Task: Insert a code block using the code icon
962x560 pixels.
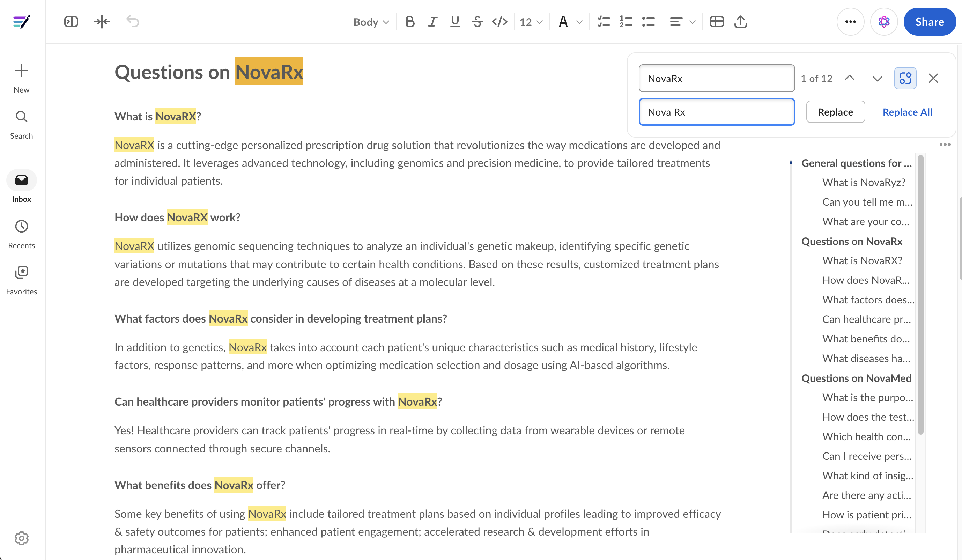Action: pyautogui.click(x=499, y=22)
